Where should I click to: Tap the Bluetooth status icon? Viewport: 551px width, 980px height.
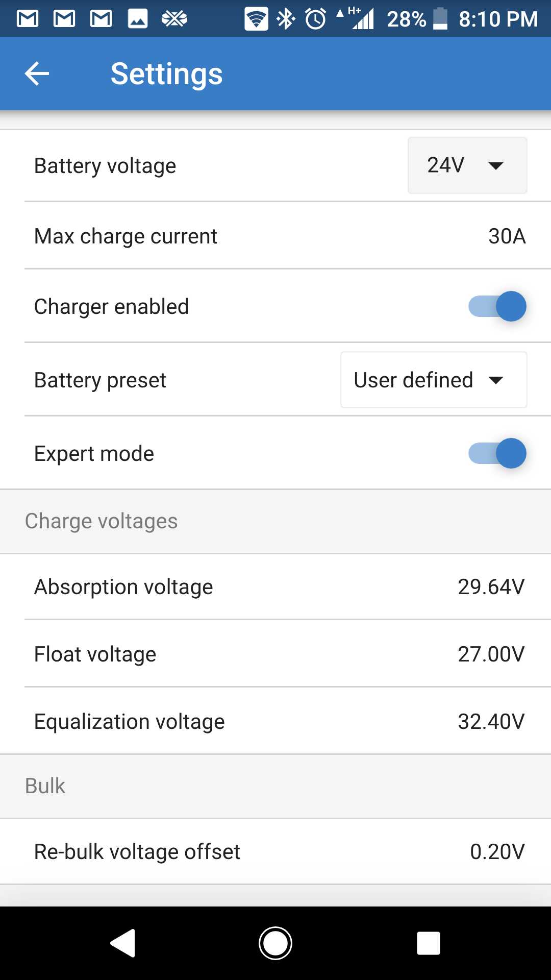click(286, 19)
